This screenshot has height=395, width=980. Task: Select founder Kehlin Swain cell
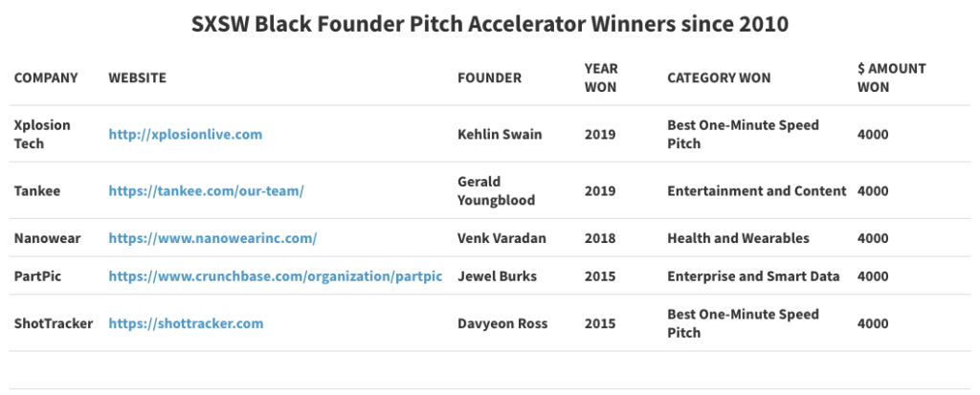[x=500, y=134]
